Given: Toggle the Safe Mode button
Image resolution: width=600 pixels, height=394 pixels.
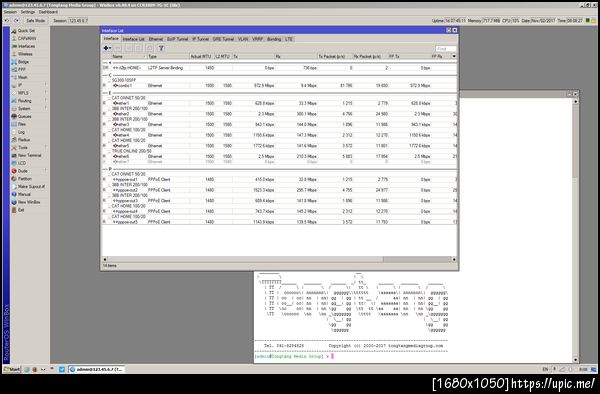Looking at the screenshot, I should click(35, 21).
